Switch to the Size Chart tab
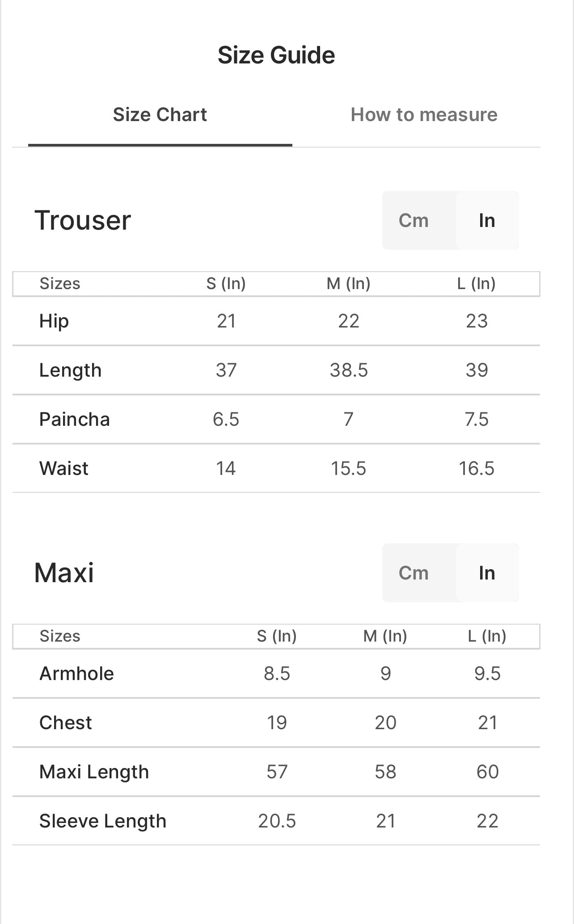The image size is (574, 924). pyautogui.click(x=160, y=115)
